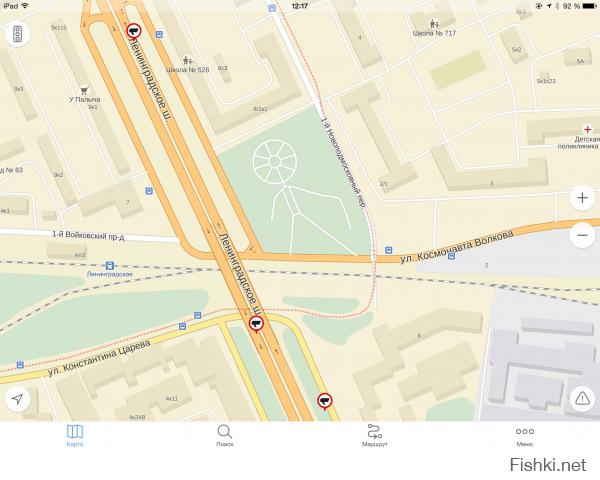
Task: Toggle the traffic light layer button
Action: (18, 34)
